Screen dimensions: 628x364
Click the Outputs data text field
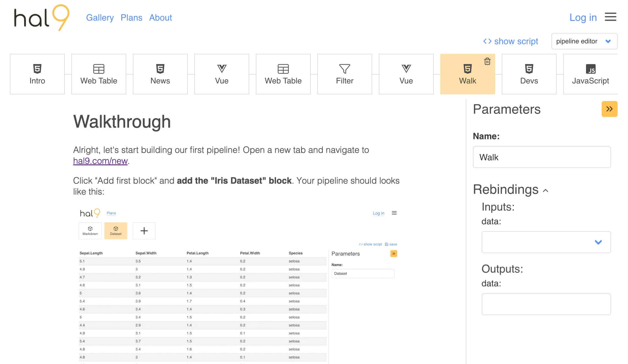pyautogui.click(x=546, y=304)
